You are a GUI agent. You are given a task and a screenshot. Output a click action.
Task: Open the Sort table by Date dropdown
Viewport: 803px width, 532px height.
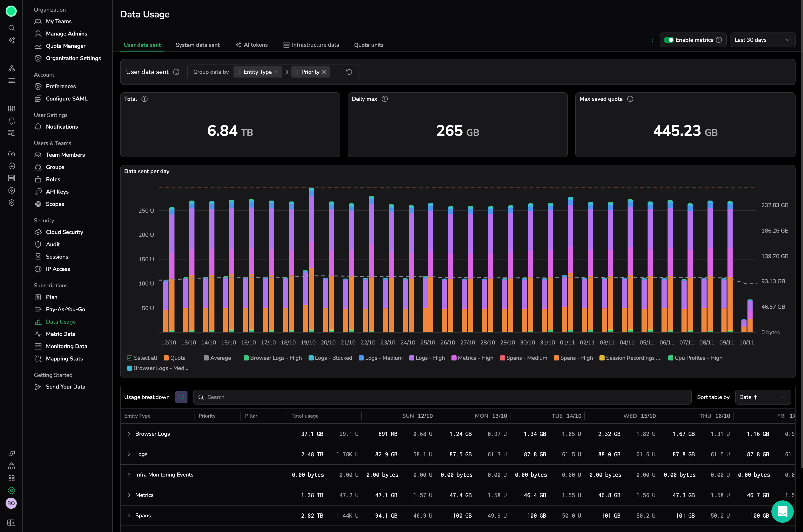pyautogui.click(x=763, y=397)
